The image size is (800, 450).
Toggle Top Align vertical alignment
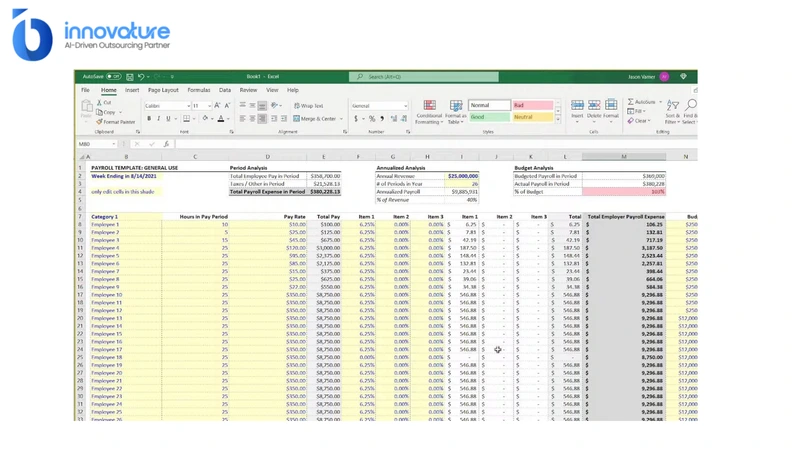243,106
